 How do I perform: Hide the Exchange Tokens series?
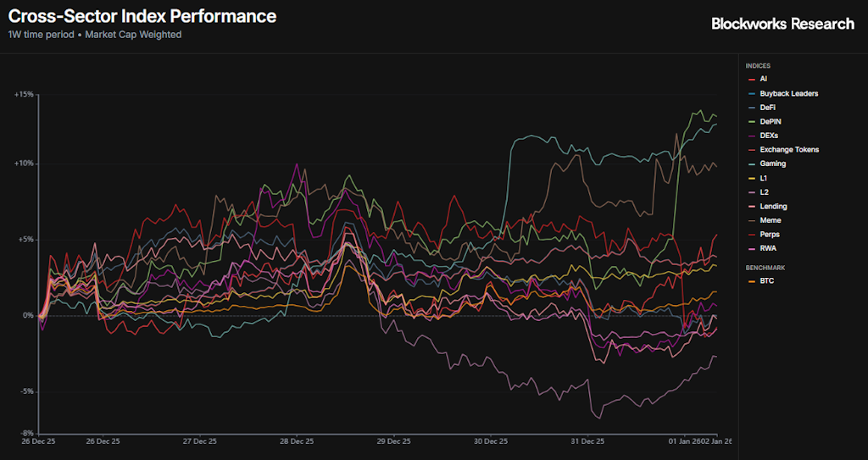click(788, 150)
